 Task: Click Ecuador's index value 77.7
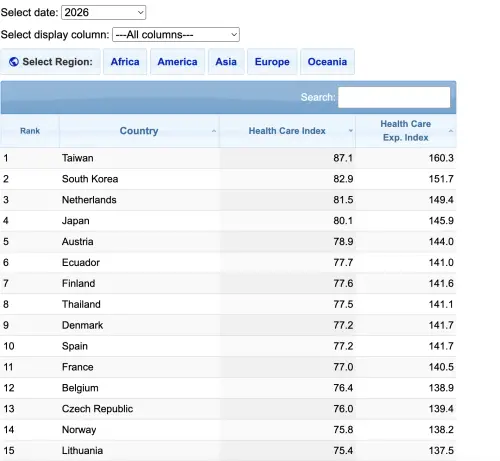click(343, 263)
